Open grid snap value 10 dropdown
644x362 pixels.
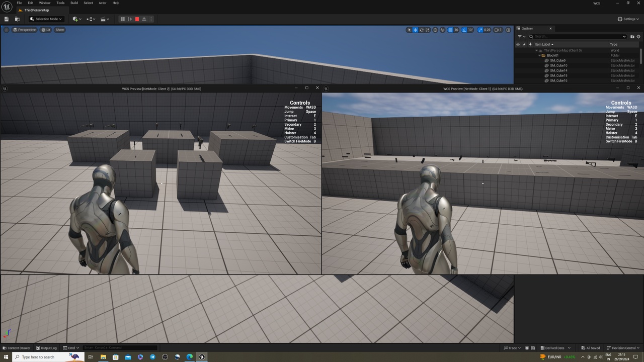[456, 30]
